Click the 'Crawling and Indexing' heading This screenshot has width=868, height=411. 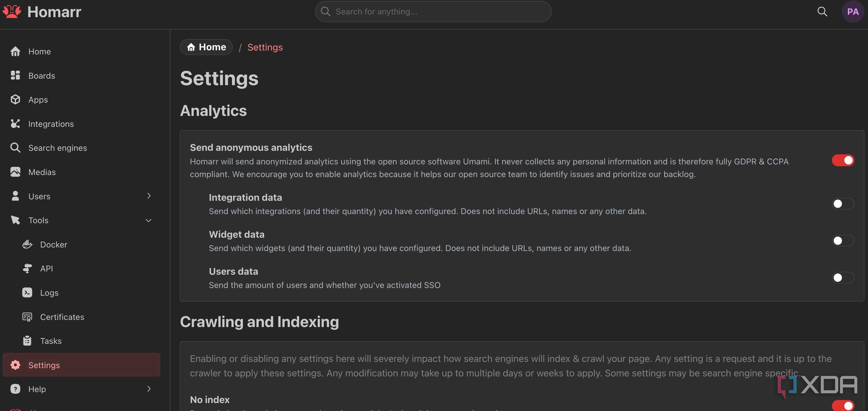click(259, 322)
